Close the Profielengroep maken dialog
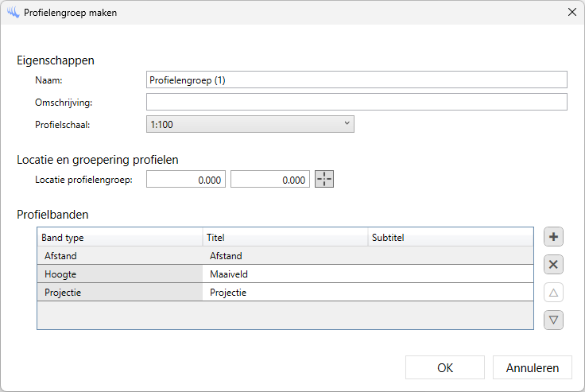The image size is (585, 392). (571, 13)
